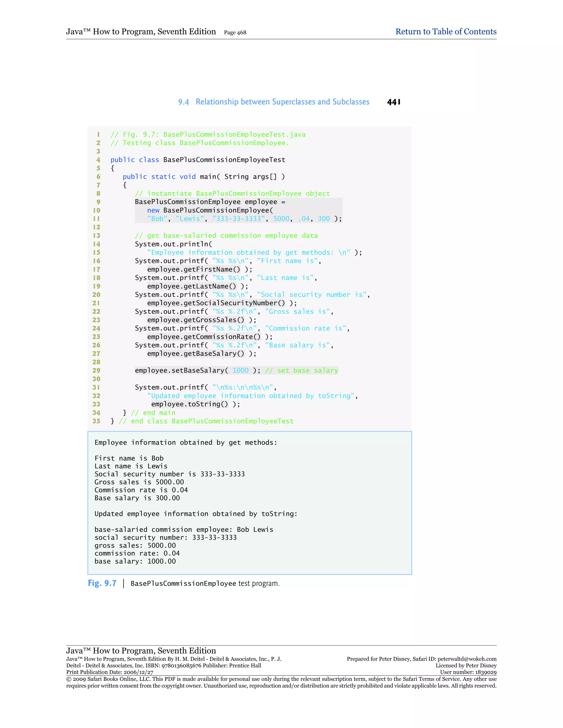Click the main method signature line
Viewport: 563px width, 728px height.
(203, 177)
